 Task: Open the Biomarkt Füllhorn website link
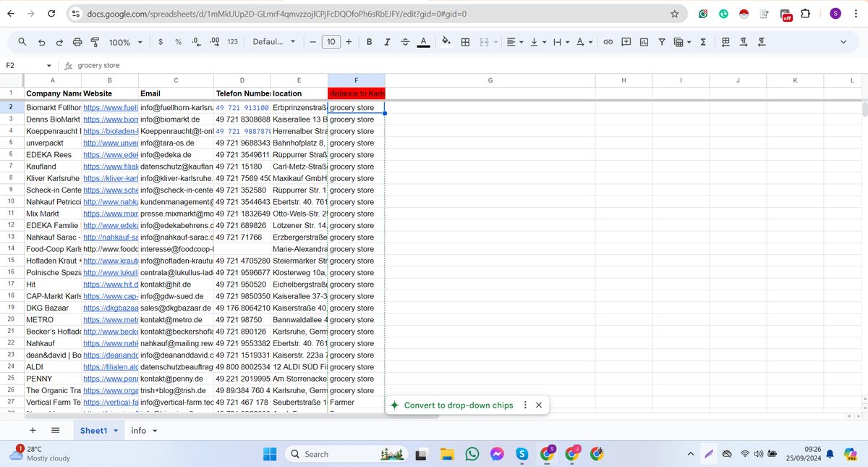(x=111, y=107)
